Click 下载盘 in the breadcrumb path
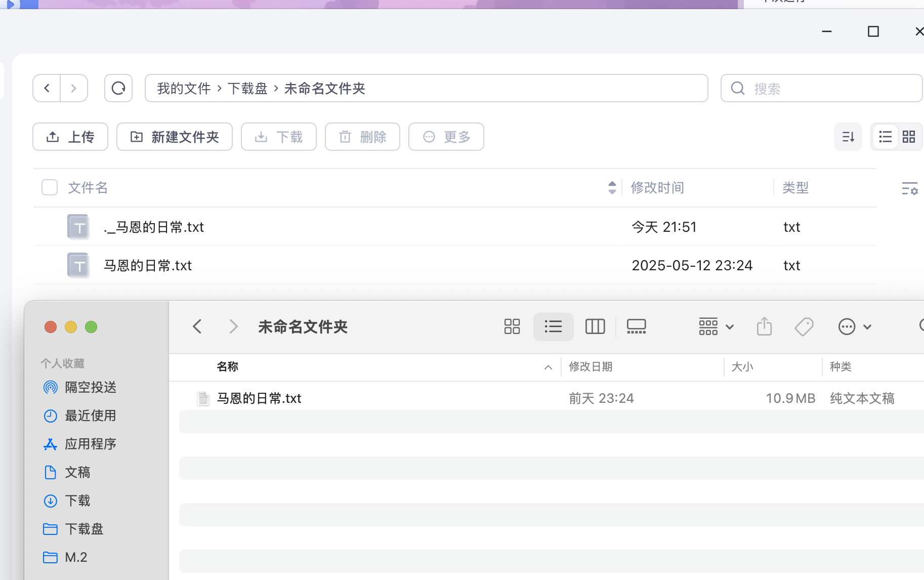 tap(247, 89)
